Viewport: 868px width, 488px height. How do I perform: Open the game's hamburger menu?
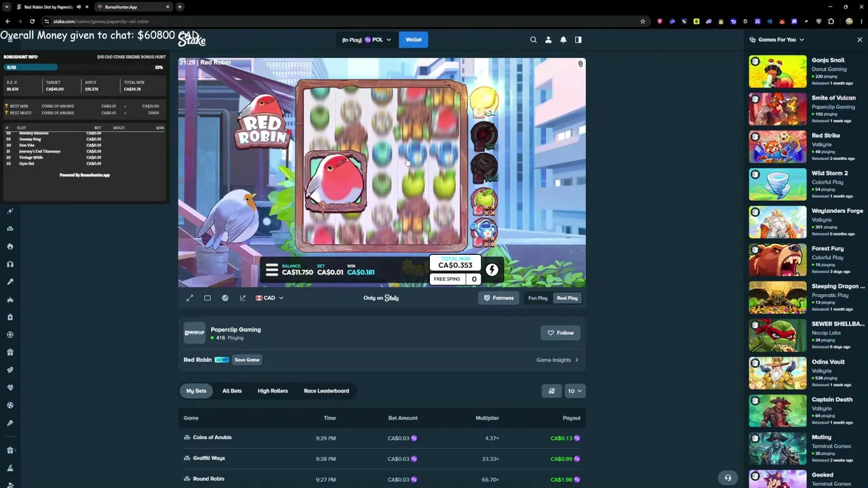click(272, 270)
